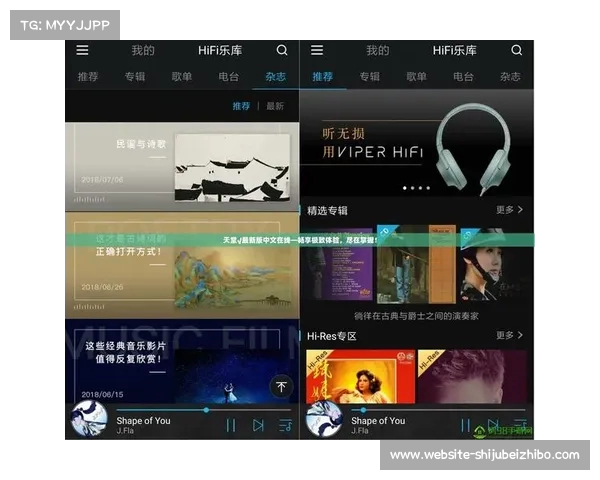Switch to 杂志 tab in right screen
This screenshot has height=480, width=600.
click(510, 77)
